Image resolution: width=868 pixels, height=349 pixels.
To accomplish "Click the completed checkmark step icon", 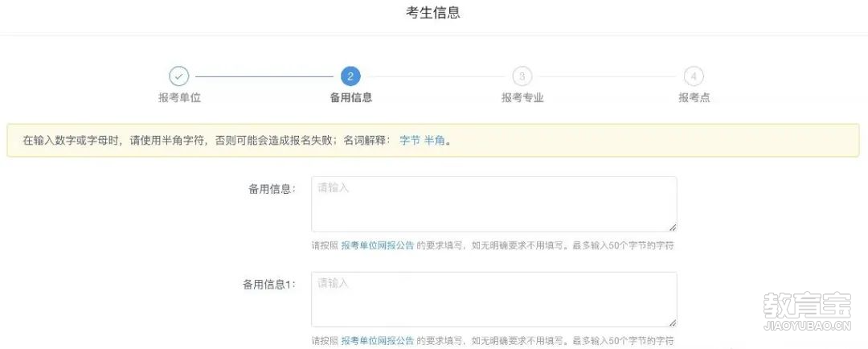I will [x=178, y=76].
